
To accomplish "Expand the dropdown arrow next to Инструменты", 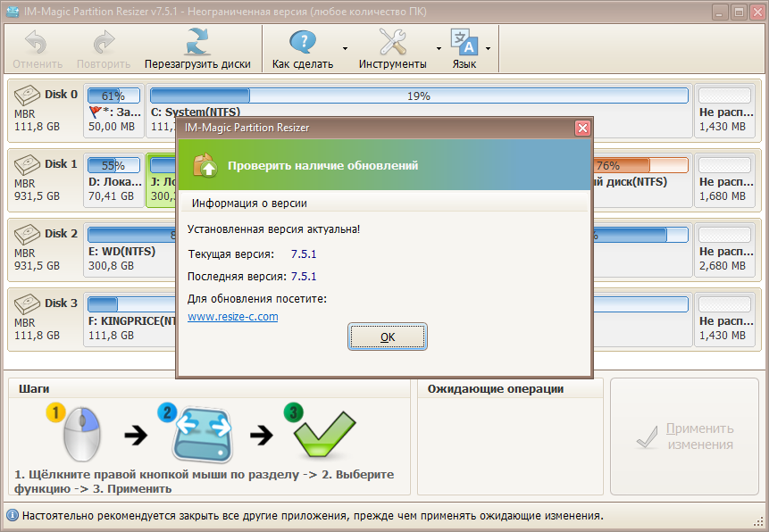I will click(439, 48).
